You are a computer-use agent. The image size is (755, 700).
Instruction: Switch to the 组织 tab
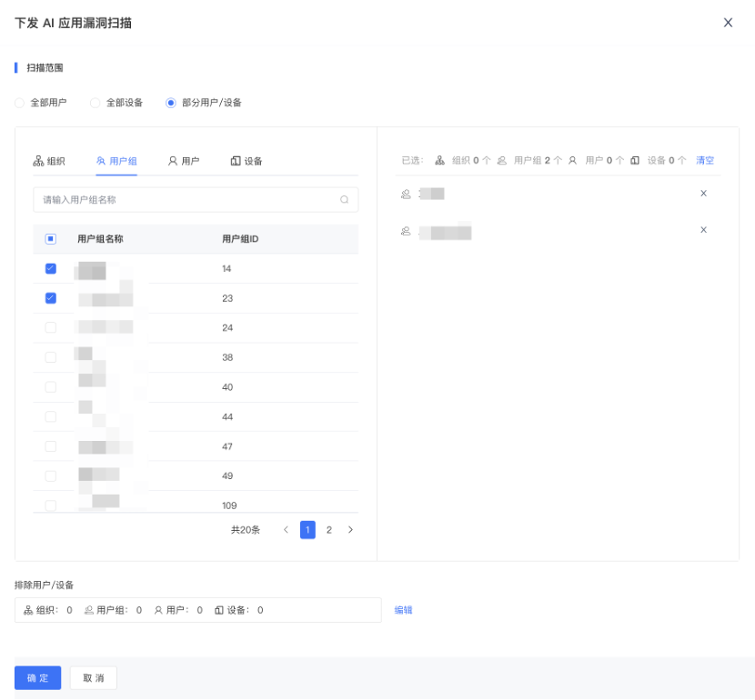point(49,161)
